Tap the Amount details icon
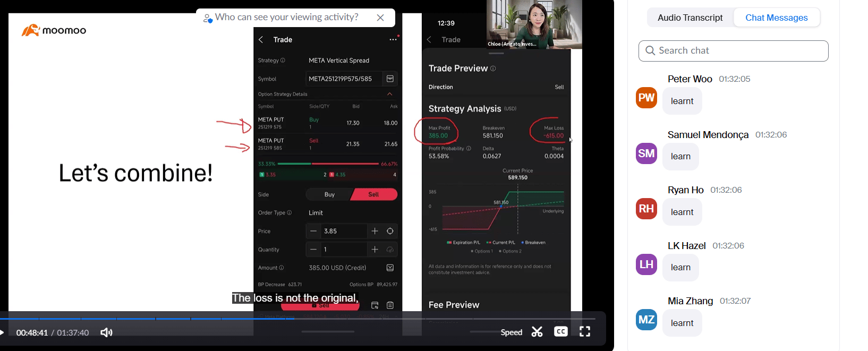This screenshot has height=351, width=868. pyautogui.click(x=390, y=268)
